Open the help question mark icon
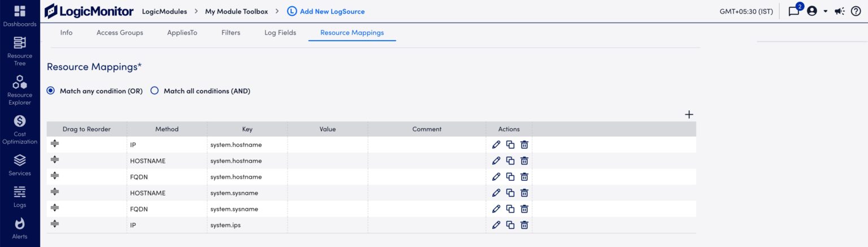This screenshot has width=868, height=247. point(856,11)
